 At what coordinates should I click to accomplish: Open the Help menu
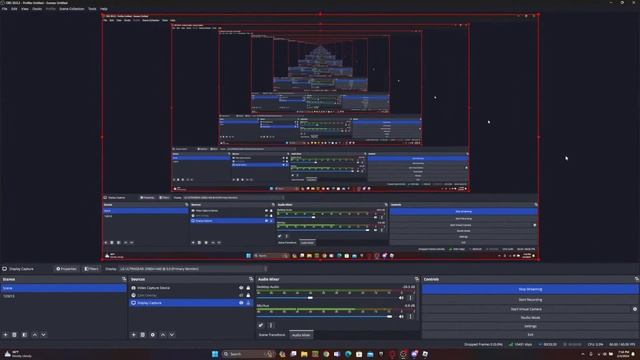point(104,9)
